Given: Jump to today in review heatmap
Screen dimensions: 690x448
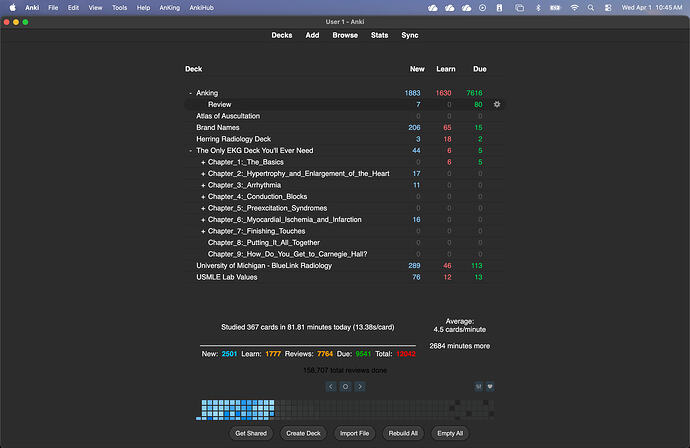Looking at the screenshot, I should click(345, 386).
